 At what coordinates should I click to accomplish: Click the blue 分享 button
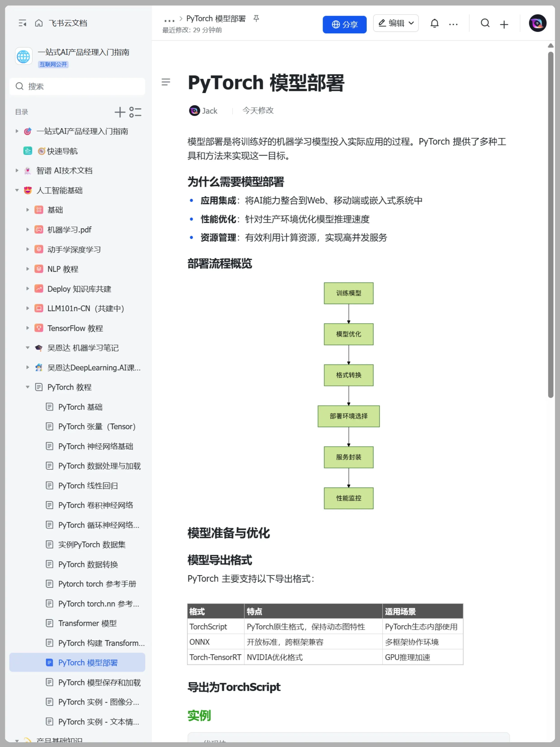[344, 24]
